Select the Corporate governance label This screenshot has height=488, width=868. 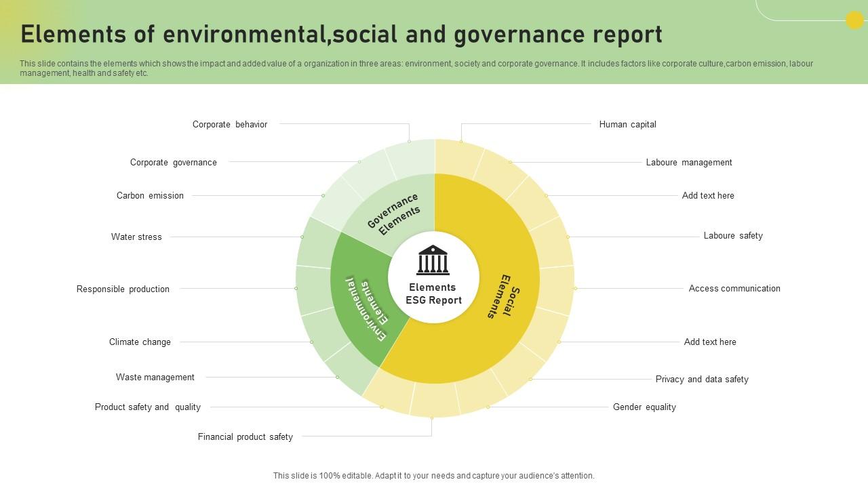coord(174,162)
